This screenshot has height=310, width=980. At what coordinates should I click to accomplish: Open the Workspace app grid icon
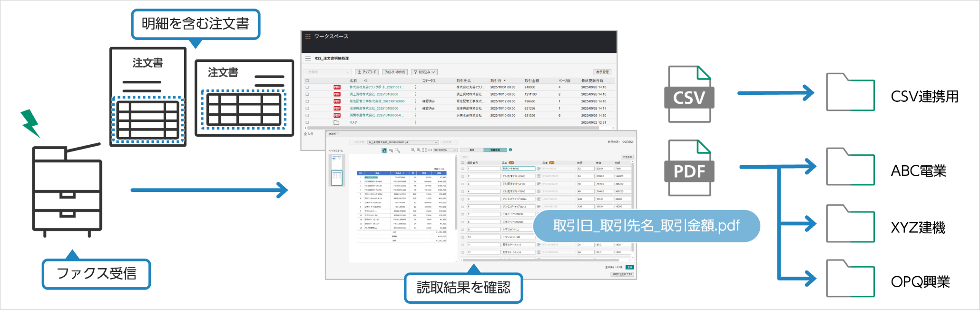(x=308, y=37)
